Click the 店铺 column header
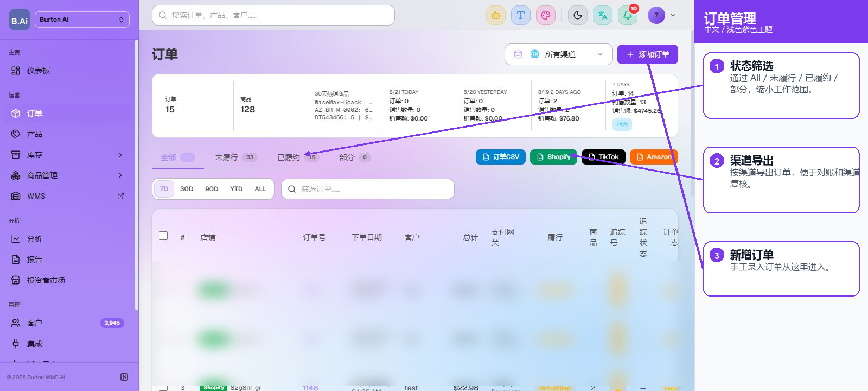 (208, 237)
